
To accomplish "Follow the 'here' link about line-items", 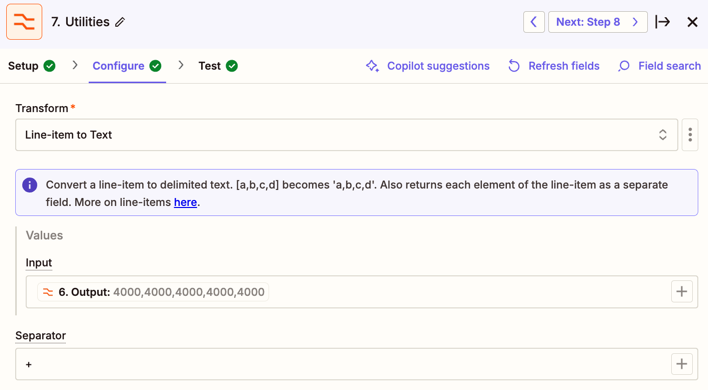I will [x=185, y=202].
